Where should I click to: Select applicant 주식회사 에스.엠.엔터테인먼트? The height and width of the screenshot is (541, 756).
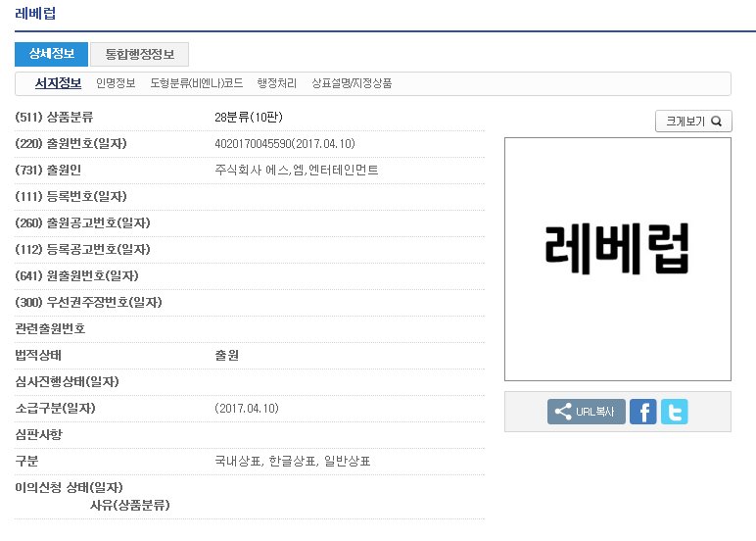[296, 170]
